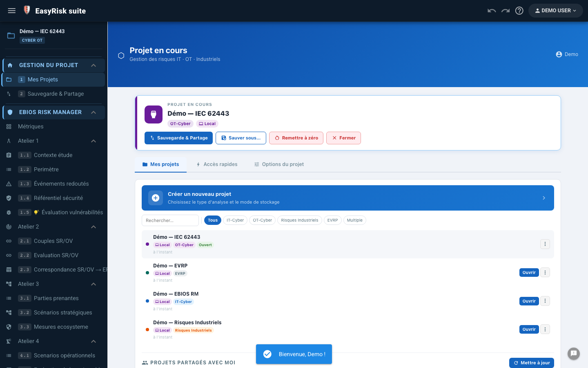Switch to Accès rapides tab
588x368 pixels.
coord(217,164)
